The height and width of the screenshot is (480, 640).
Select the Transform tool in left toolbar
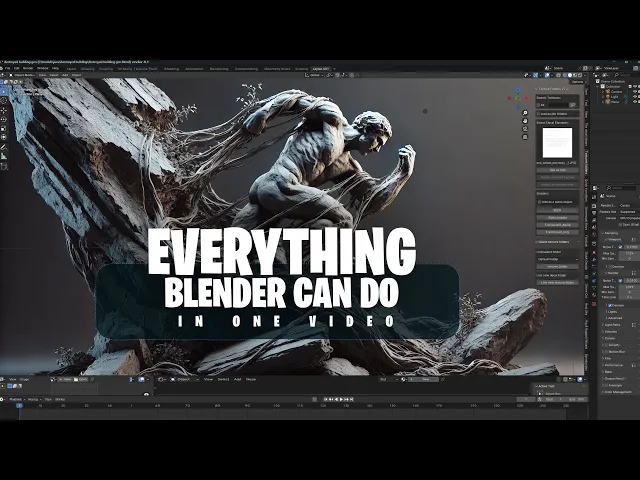click(x=4, y=138)
